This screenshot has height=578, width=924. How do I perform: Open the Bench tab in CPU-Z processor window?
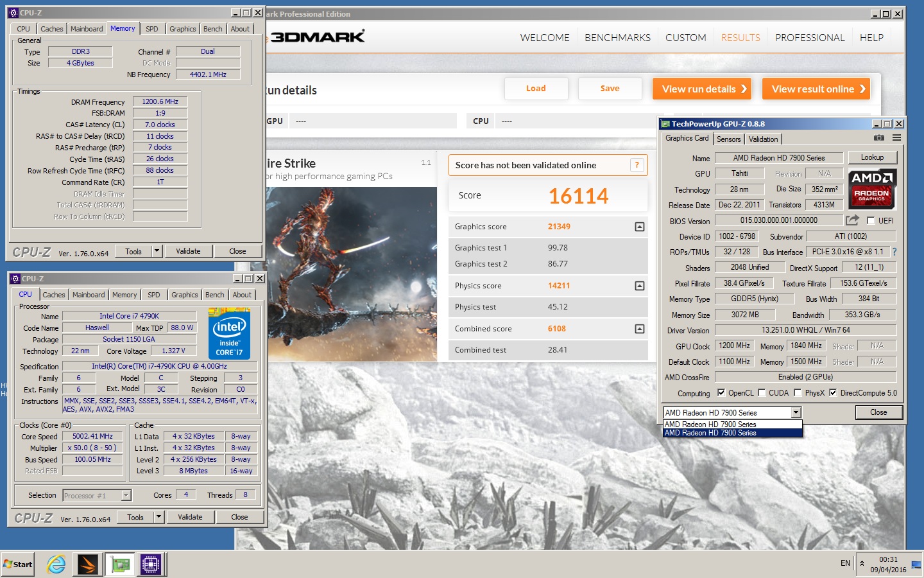pyautogui.click(x=215, y=295)
